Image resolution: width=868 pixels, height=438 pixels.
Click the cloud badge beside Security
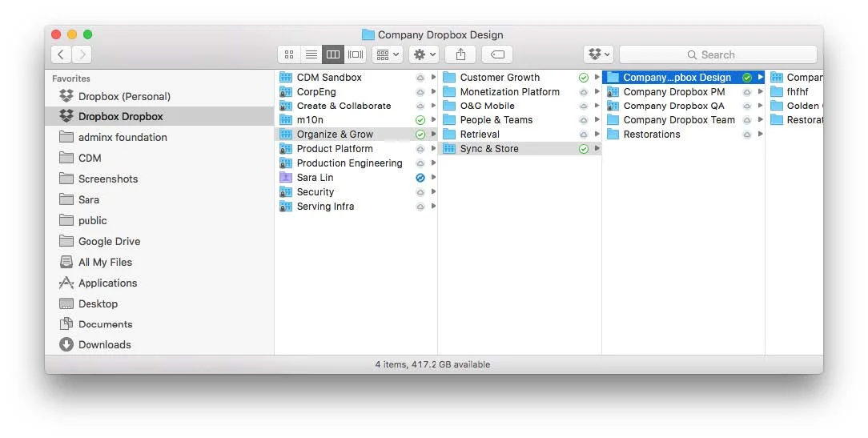(x=420, y=192)
